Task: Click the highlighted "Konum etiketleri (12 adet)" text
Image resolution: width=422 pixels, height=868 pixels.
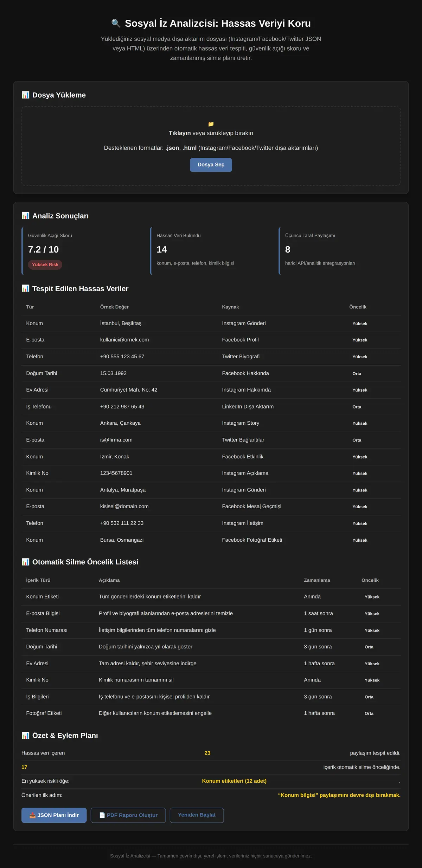Action: coord(234,781)
